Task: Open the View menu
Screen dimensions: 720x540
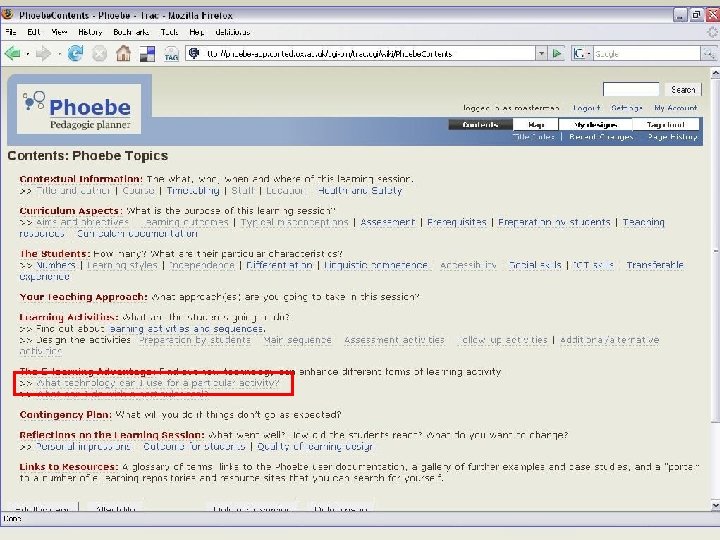Action: [59, 32]
